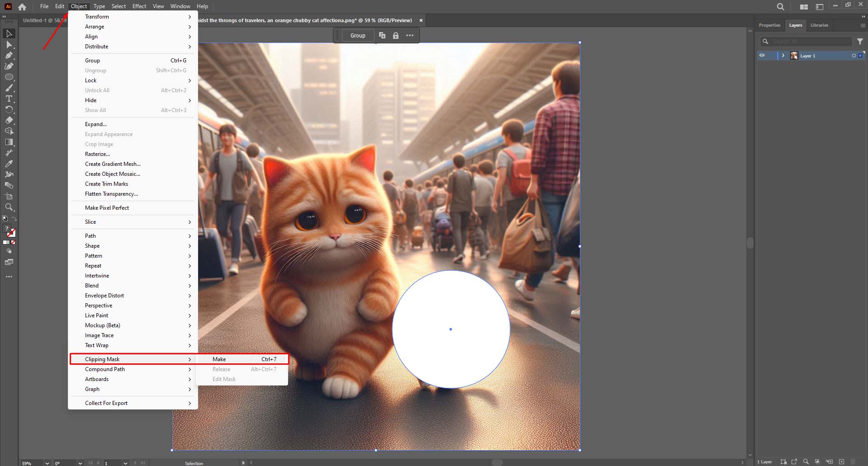Select the Paintbrush tool

(9, 87)
